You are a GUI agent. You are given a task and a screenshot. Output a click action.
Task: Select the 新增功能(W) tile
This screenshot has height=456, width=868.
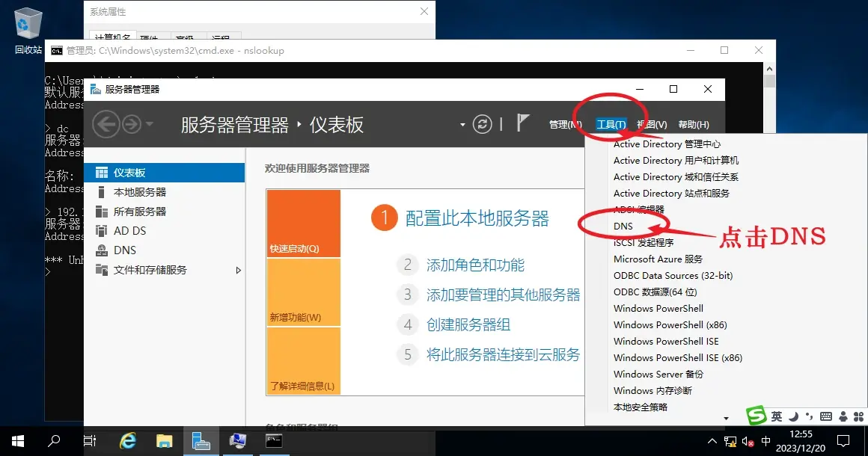coord(303,292)
